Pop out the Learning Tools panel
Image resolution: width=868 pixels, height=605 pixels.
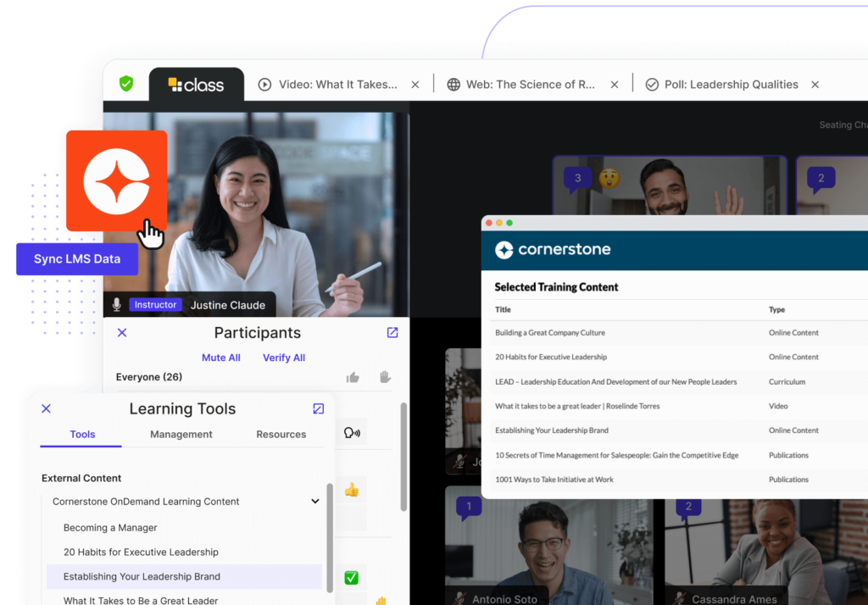click(x=318, y=408)
